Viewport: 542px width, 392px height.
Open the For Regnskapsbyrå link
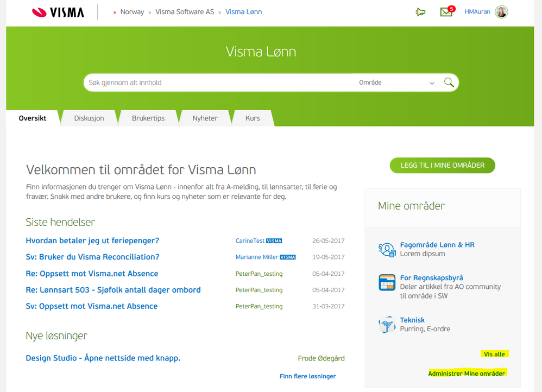[x=431, y=277]
